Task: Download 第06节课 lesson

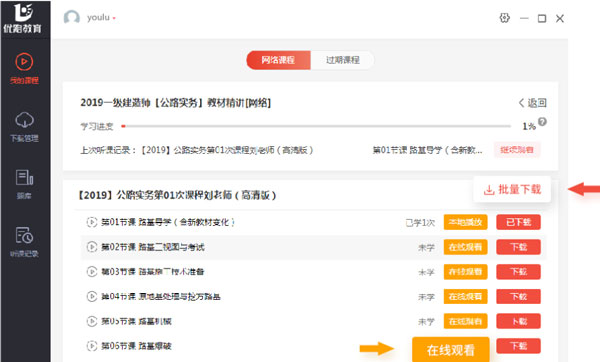Action: click(x=518, y=346)
